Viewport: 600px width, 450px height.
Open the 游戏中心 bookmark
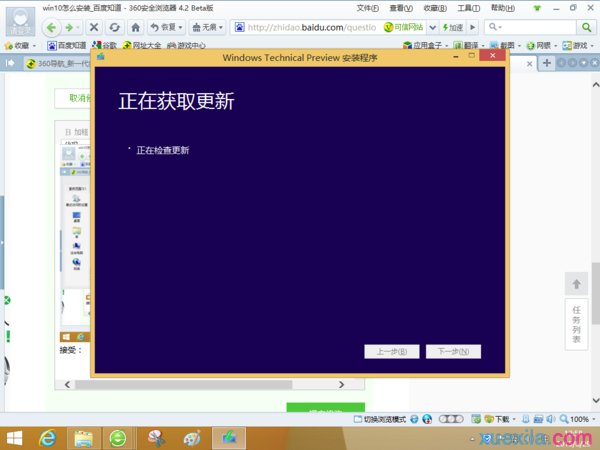click(186, 46)
